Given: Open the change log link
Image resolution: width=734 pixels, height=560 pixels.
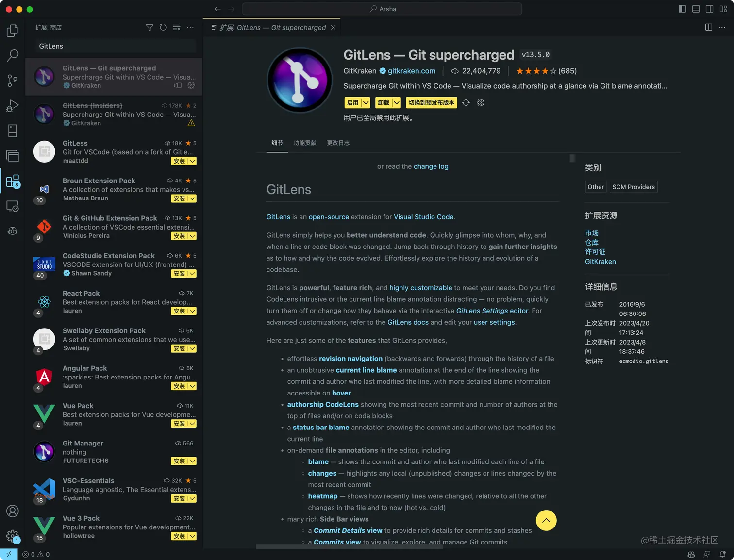Looking at the screenshot, I should point(431,166).
